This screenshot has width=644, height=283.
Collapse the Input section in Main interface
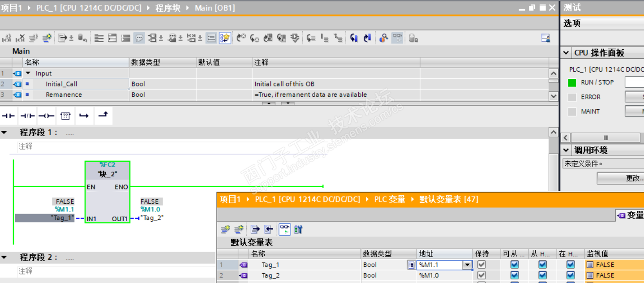tap(28, 73)
